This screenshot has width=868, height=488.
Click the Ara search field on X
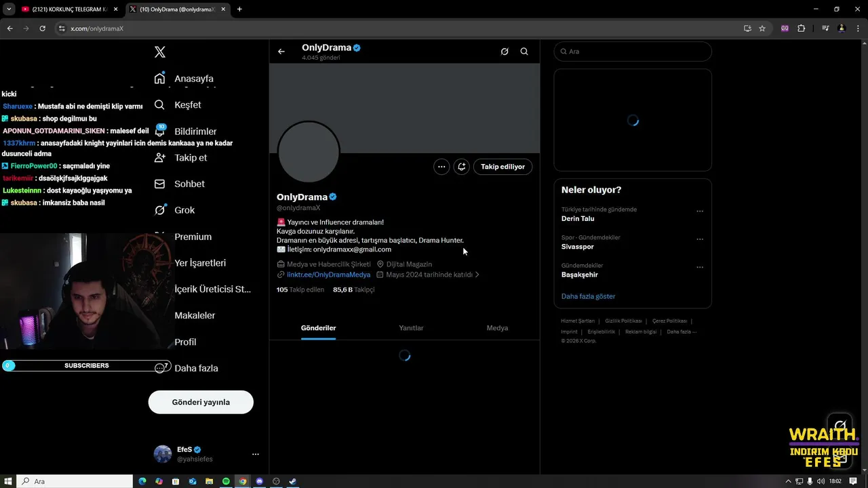pyautogui.click(x=633, y=52)
